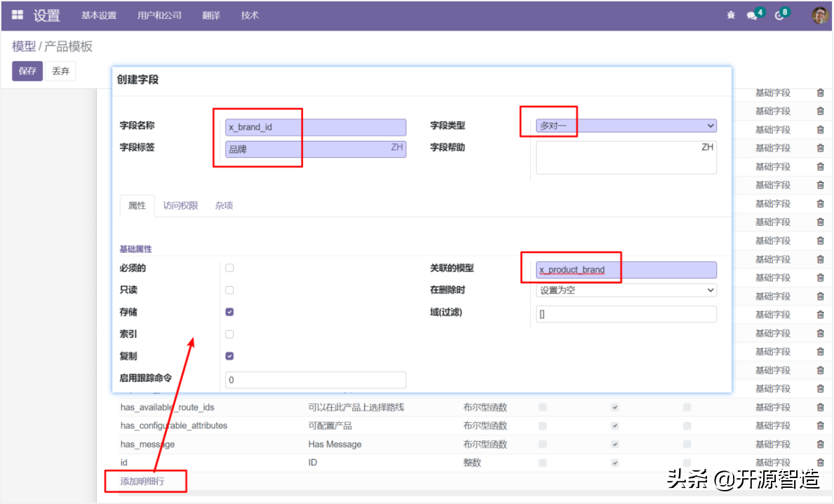The width and height of the screenshot is (834, 504).
Task: Switch to the 访问权限 tab
Action: tap(180, 206)
